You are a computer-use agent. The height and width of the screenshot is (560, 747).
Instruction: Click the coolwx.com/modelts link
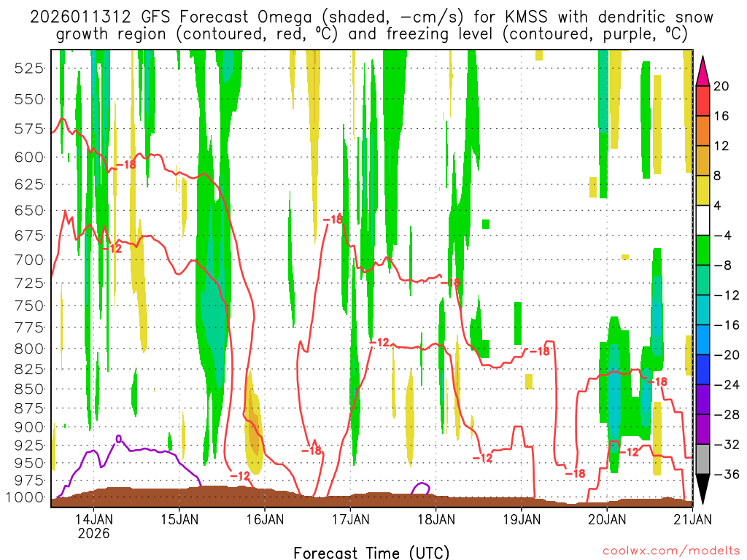671,551
